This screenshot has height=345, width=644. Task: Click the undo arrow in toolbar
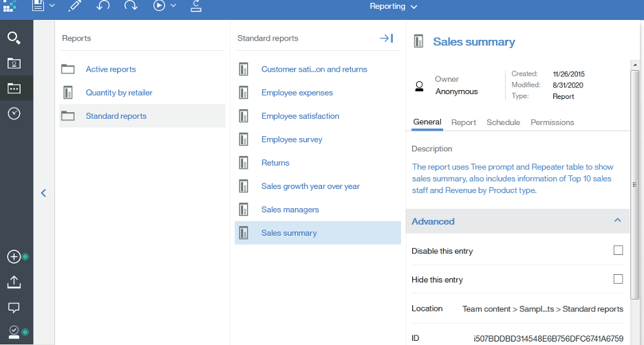pos(103,5)
